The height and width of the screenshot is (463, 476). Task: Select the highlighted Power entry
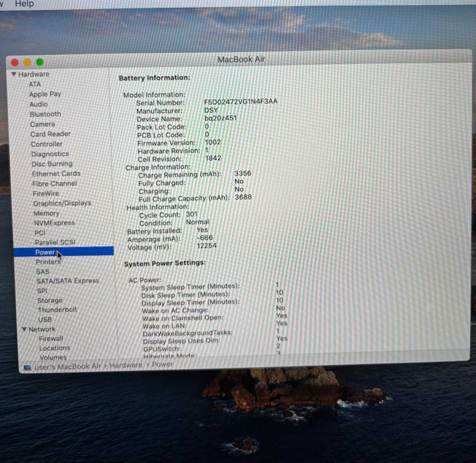(63, 252)
